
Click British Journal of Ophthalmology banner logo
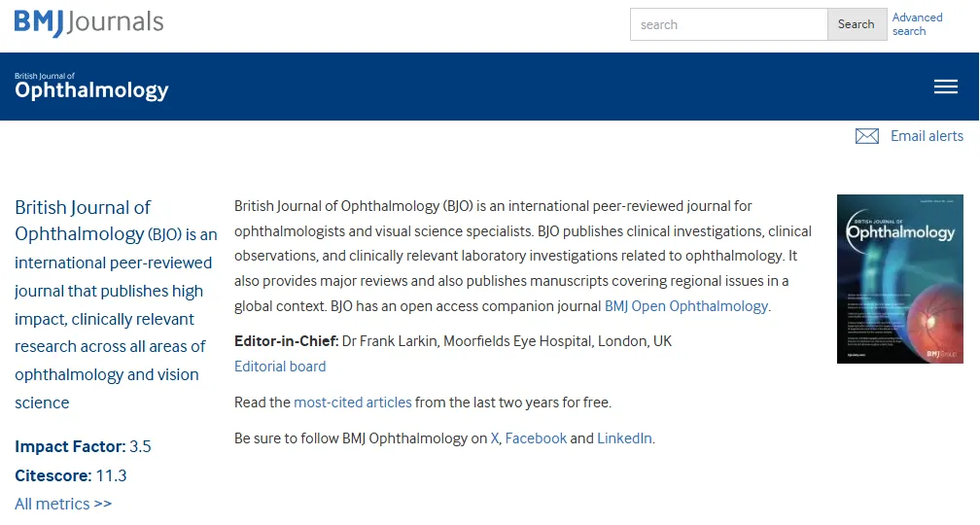pos(91,87)
